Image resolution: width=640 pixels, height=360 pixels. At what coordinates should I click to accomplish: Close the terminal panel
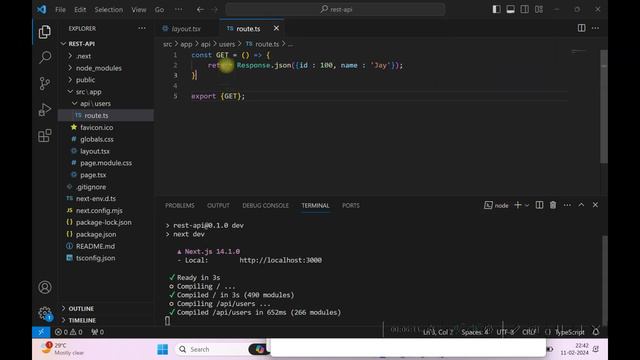(596, 205)
